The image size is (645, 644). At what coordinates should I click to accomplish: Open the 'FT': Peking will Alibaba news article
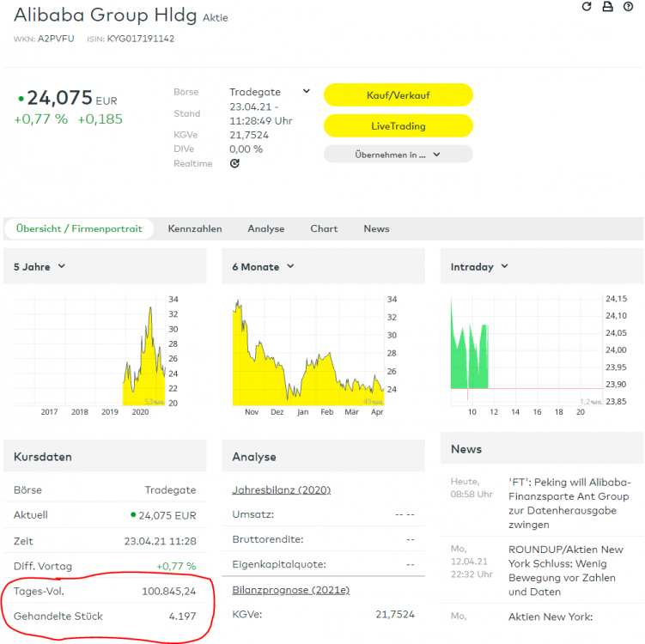coord(569,503)
